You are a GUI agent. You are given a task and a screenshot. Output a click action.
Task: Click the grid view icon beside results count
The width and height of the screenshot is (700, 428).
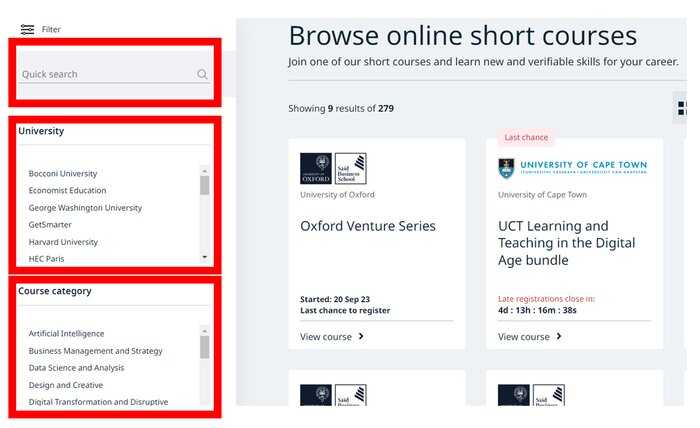pyautogui.click(x=682, y=108)
